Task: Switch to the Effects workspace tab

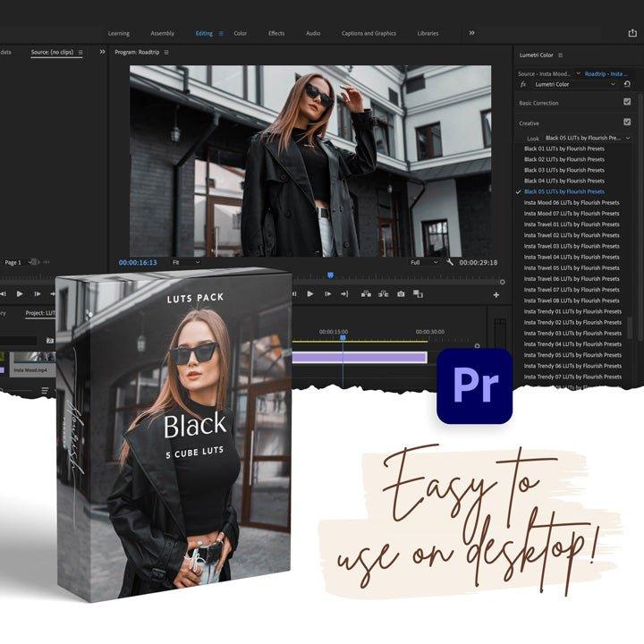Action: click(276, 33)
